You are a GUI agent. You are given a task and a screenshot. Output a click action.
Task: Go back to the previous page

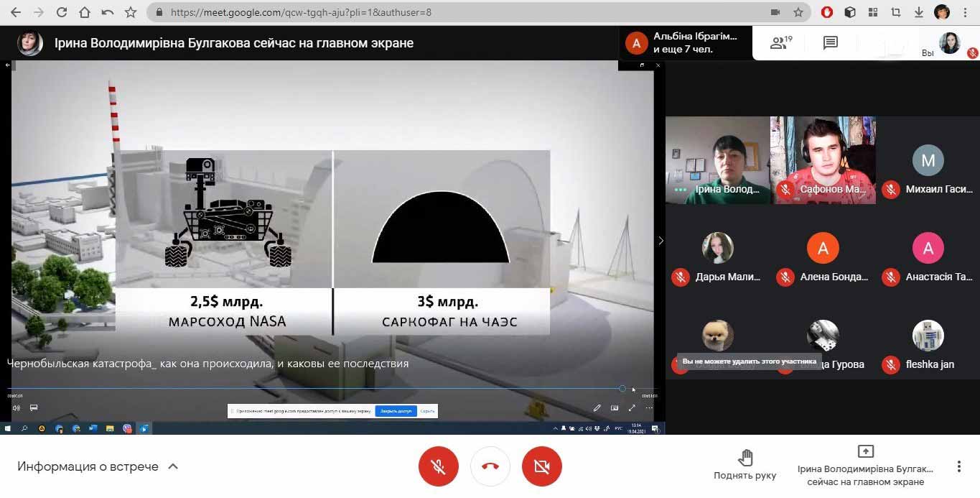tap(15, 12)
